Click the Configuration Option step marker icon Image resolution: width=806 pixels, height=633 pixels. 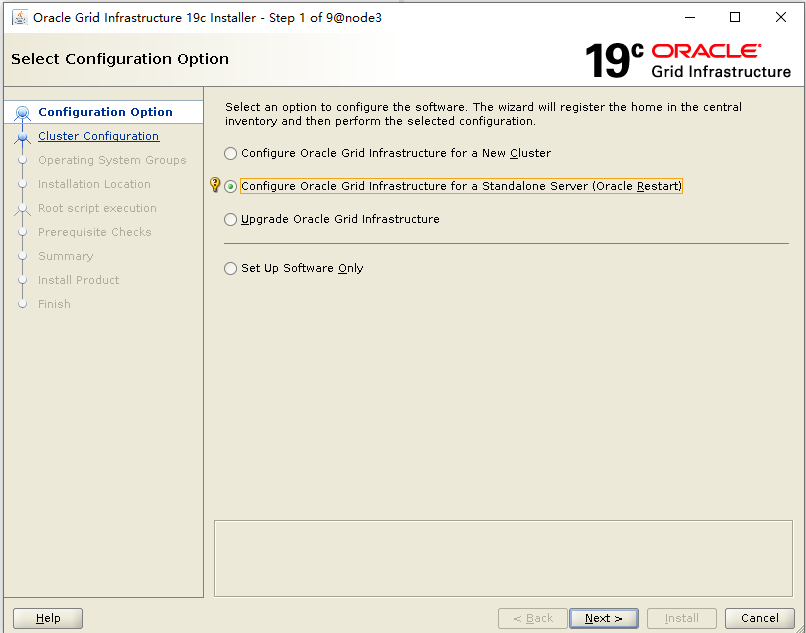[22, 113]
